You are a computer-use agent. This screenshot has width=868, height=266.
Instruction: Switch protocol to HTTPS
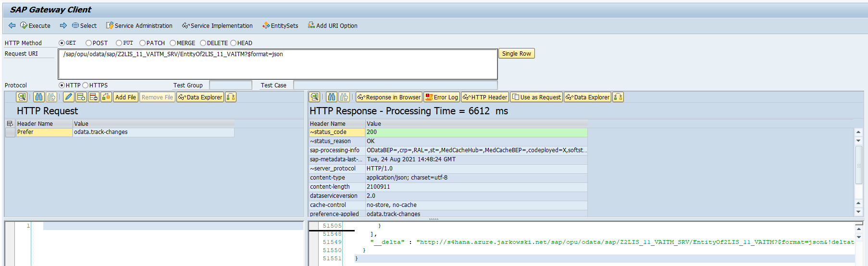(86, 85)
